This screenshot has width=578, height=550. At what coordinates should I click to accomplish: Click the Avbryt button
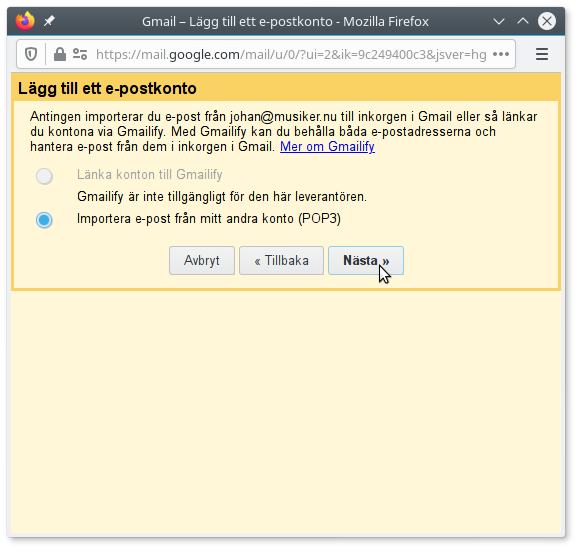pyautogui.click(x=202, y=261)
